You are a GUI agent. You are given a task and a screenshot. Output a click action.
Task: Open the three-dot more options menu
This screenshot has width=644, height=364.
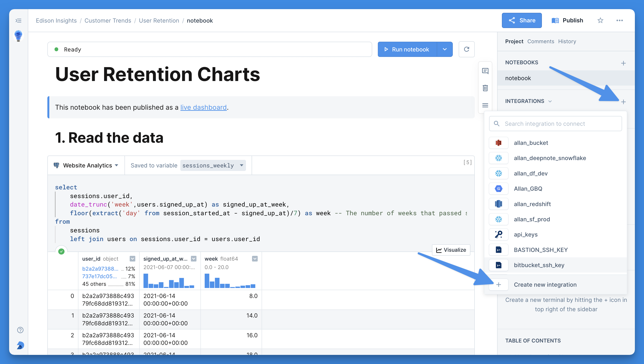pyautogui.click(x=619, y=20)
